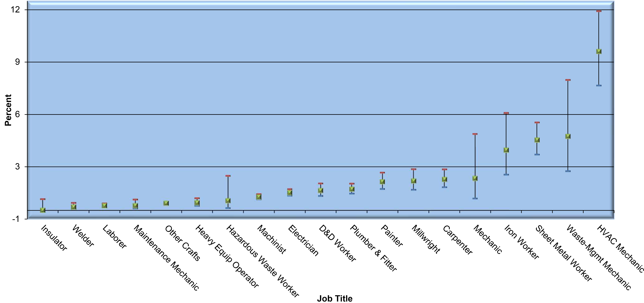The width and height of the screenshot is (644, 303).
Task: Click the Machinist axis label
Action: (272, 240)
